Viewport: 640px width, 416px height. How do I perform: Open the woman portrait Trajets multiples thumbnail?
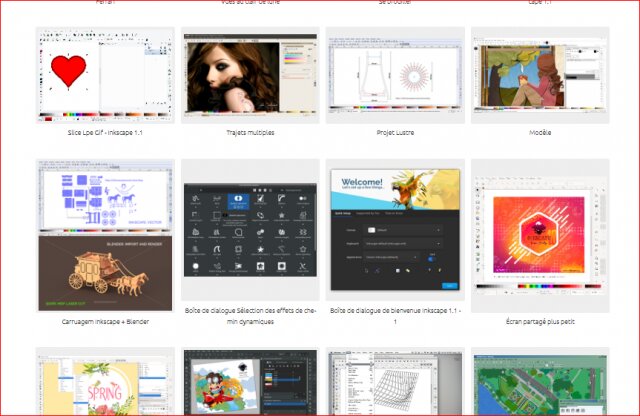[x=250, y=75]
